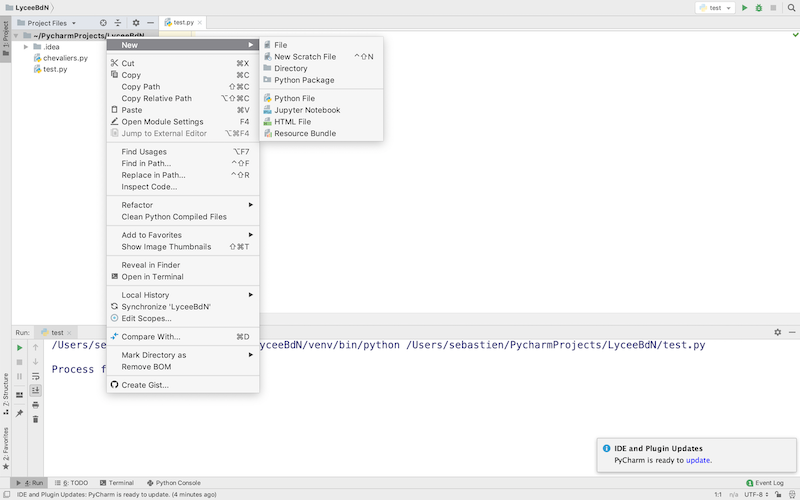Click Copy Path in context menu
This screenshot has width=800, height=500.
(x=183, y=87)
